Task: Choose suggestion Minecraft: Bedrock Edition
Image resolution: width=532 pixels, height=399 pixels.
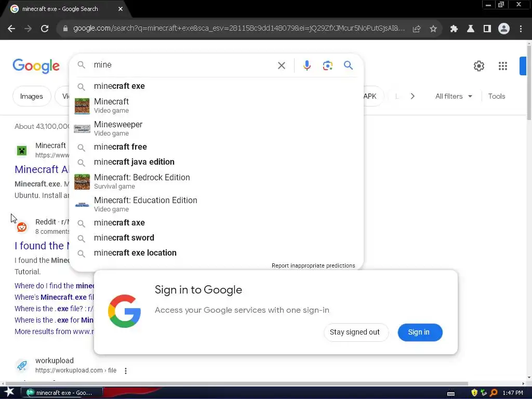Action: [216, 181]
